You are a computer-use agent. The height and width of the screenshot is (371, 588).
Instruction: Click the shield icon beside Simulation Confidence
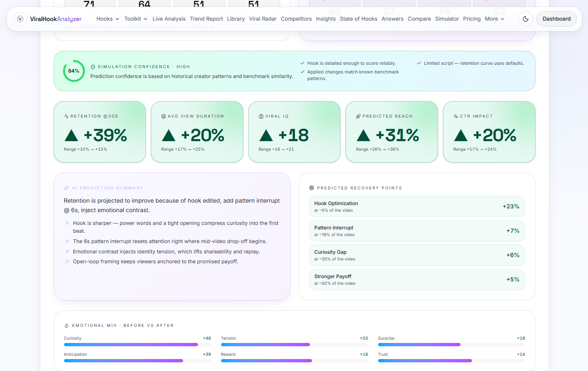click(x=93, y=66)
